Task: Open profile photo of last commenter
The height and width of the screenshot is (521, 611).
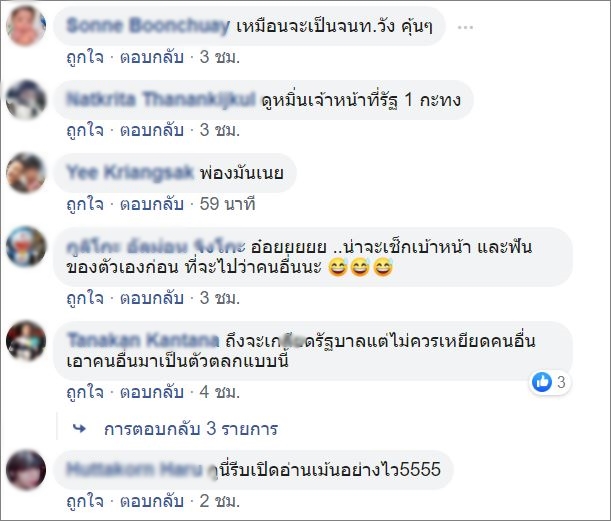Action: (26, 470)
